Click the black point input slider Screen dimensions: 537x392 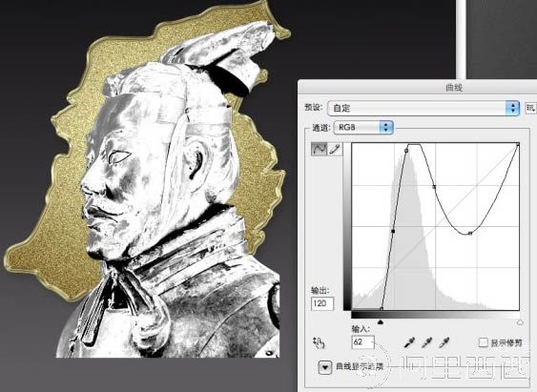[381, 322]
